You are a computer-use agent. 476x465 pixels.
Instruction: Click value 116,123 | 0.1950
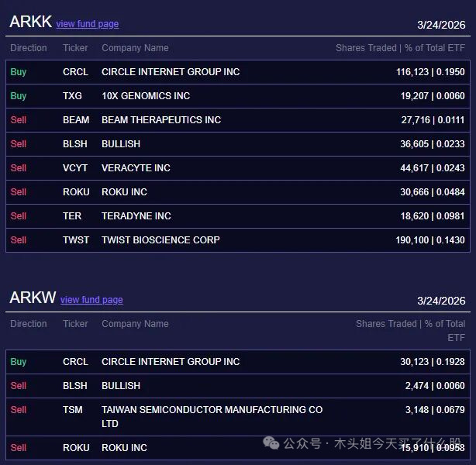430,72
